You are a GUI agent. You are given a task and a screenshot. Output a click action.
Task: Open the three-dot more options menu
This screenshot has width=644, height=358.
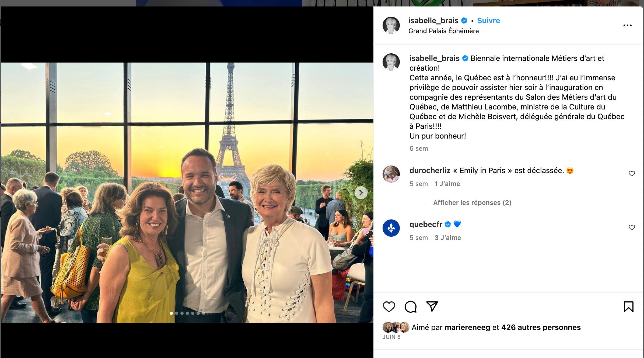(627, 25)
